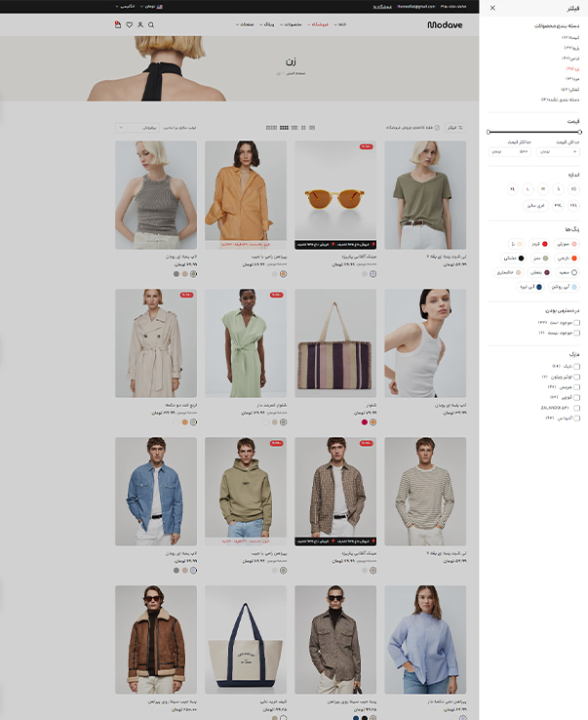
Task: Click the price slider's left handle
Action: pyautogui.click(x=489, y=132)
